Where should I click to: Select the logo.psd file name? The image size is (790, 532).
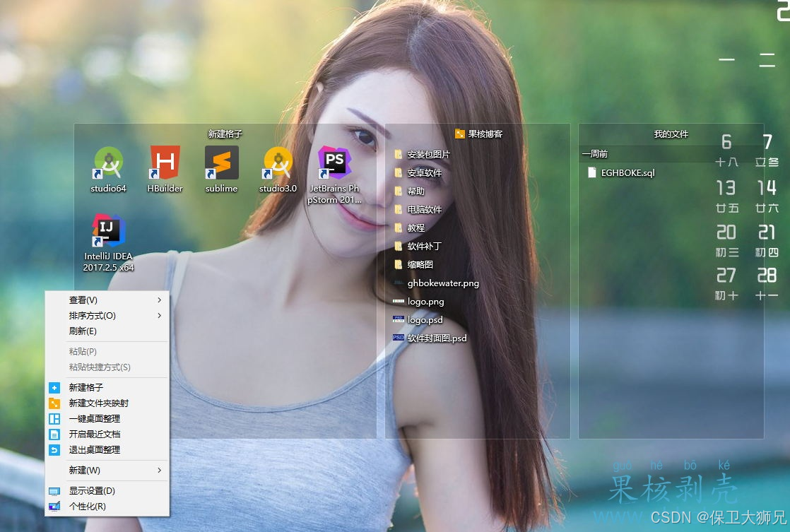coord(425,320)
